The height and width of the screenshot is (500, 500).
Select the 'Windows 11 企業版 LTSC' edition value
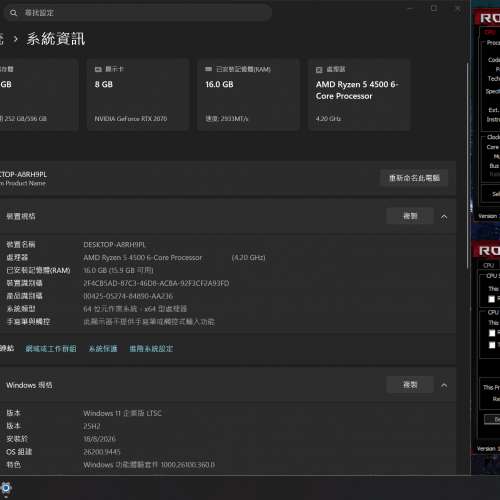click(122, 413)
